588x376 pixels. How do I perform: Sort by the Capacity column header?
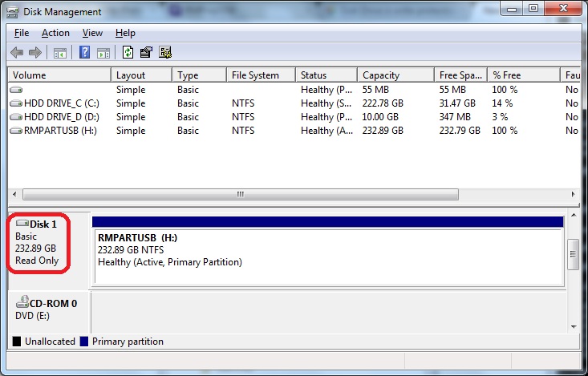point(396,75)
